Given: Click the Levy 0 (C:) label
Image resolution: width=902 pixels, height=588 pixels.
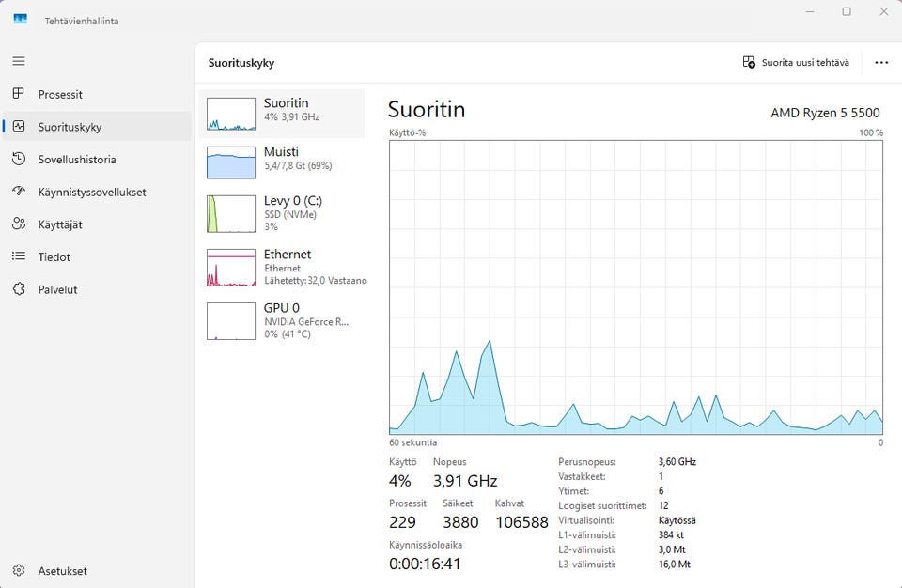Looking at the screenshot, I should coord(293,201).
